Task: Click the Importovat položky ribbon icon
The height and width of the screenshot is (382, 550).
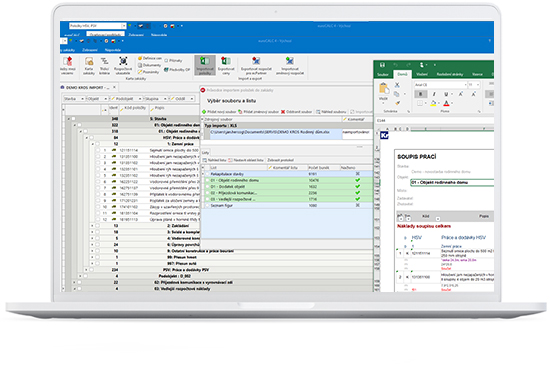Action: pyautogui.click(x=205, y=65)
